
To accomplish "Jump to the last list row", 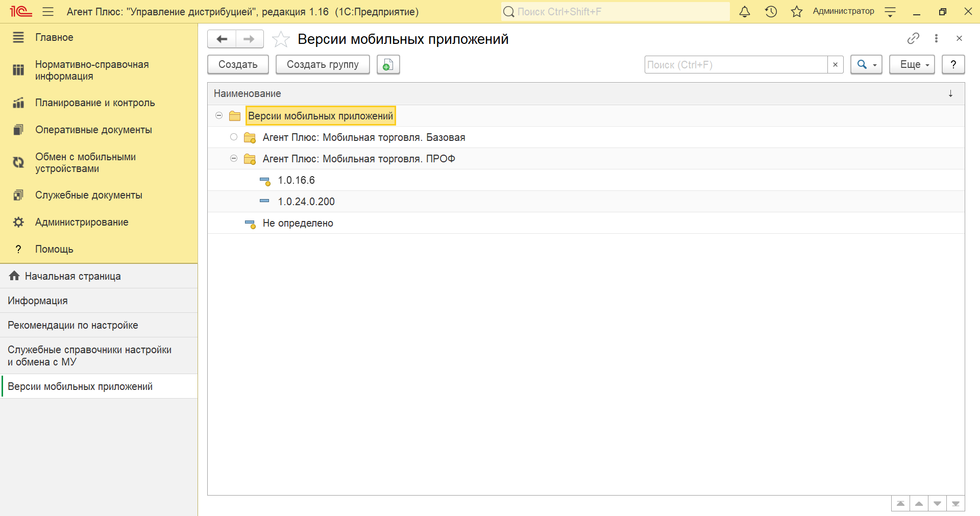I will [x=955, y=504].
